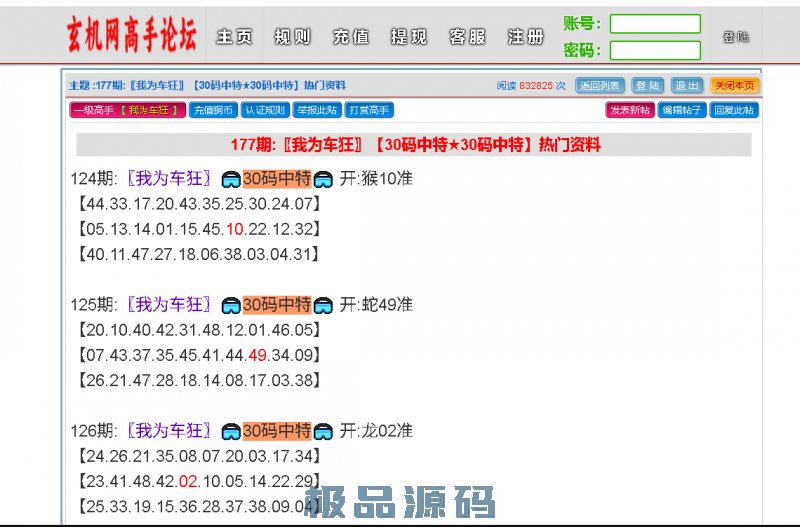The image size is (800, 527).
Task: Click the 一级高手 我为车狂 badge
Action: (128, 110)
